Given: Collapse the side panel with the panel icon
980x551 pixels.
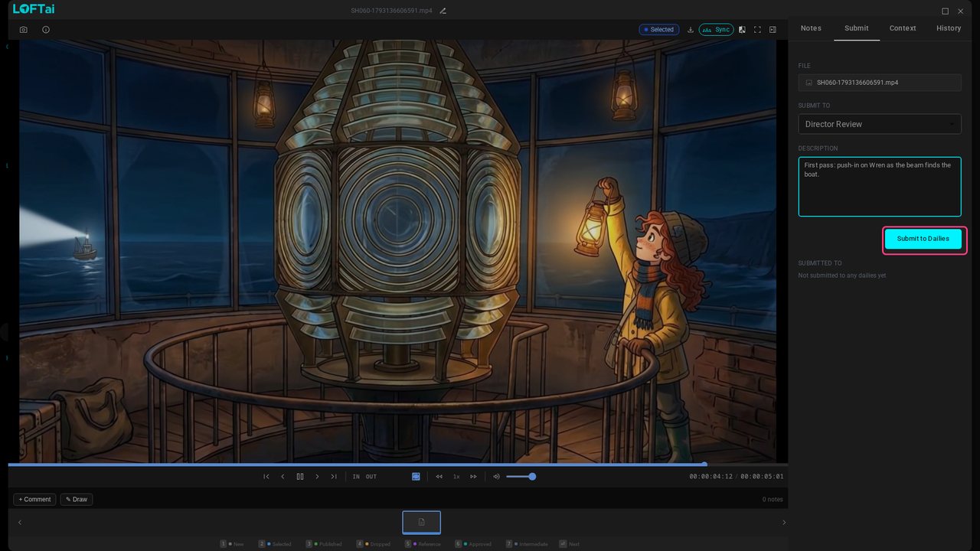Looking at the screenshot, I should 773,30.
